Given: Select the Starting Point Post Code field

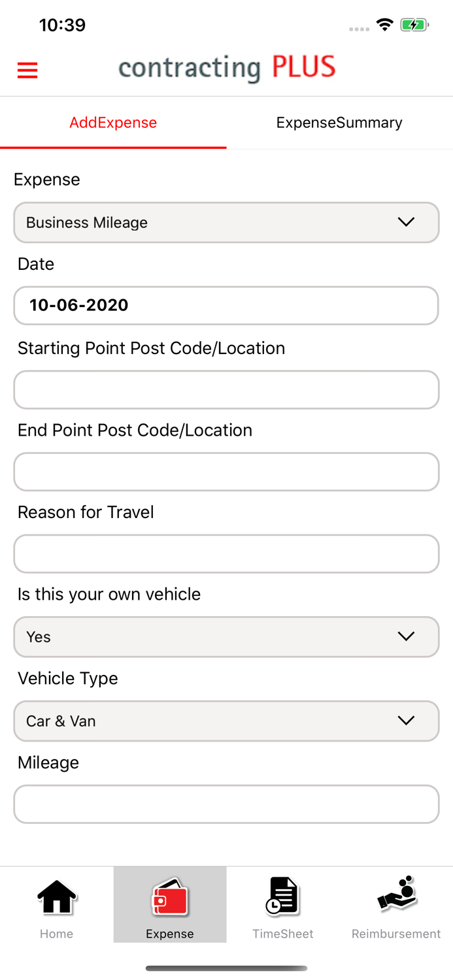Looking at the screenshot, I should (x=226, y=390).
